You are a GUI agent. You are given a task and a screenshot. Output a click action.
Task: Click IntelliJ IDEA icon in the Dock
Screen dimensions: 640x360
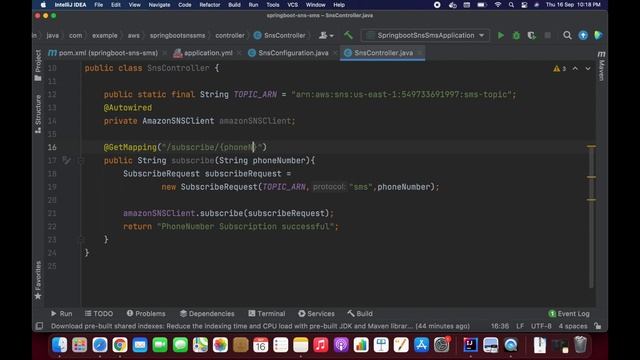tap(471, 345)
